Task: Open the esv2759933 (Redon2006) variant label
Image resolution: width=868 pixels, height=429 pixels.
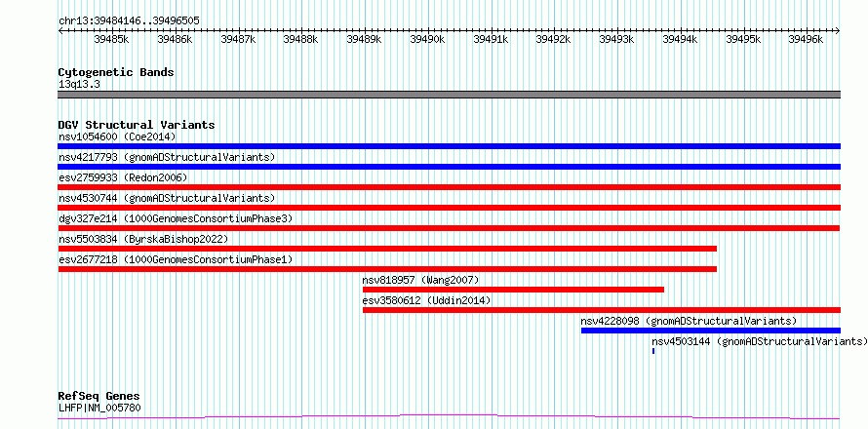Action: pos(123,177)
